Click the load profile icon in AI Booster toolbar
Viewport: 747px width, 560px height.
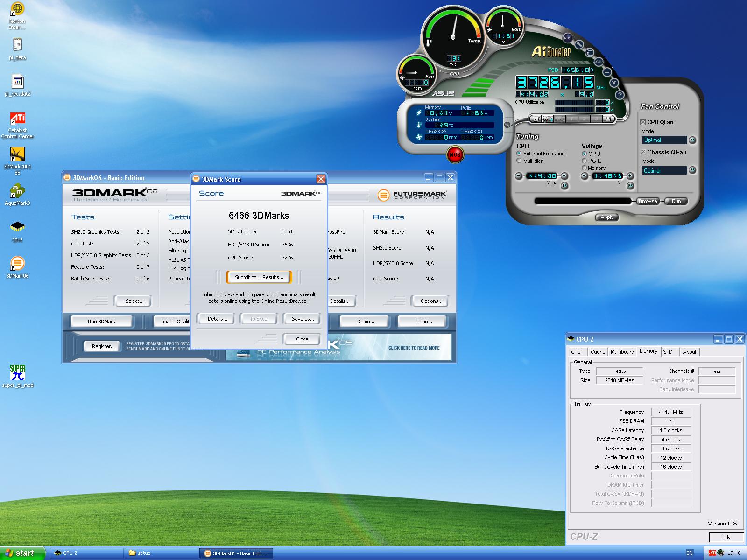[536, 119]
